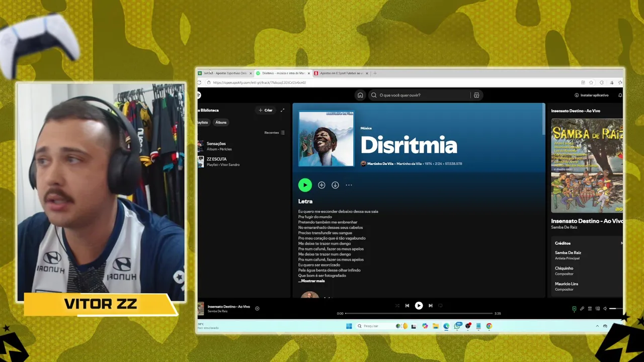Open Insensato Destino - Ao Vivo title in sidebar
644x362 pixels.
point(587,221)
